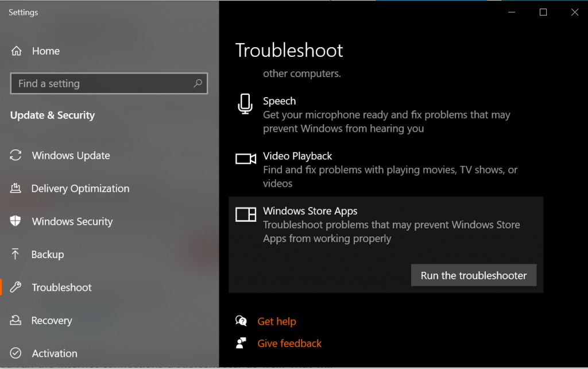Click the Home house icon
Image resolution: width=588 pixels, height=369 pixels.
(x=17, y=51)
